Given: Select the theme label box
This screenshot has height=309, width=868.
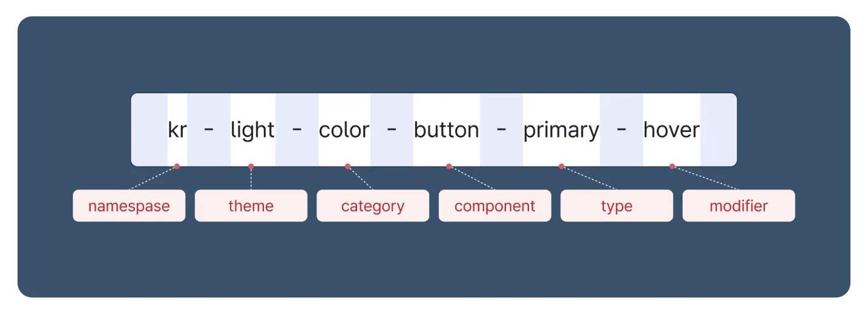Looking at the screenshot, I should 251,206.
